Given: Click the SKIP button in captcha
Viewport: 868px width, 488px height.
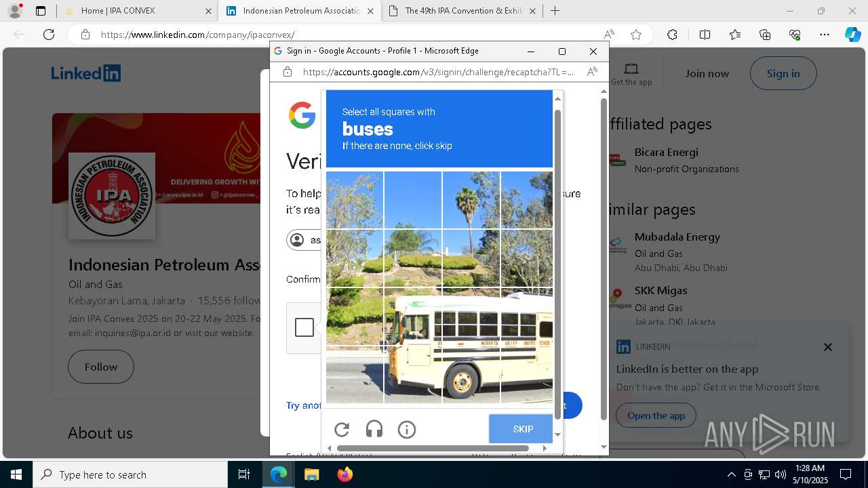Looking at the screenshot, I should 521,429.
